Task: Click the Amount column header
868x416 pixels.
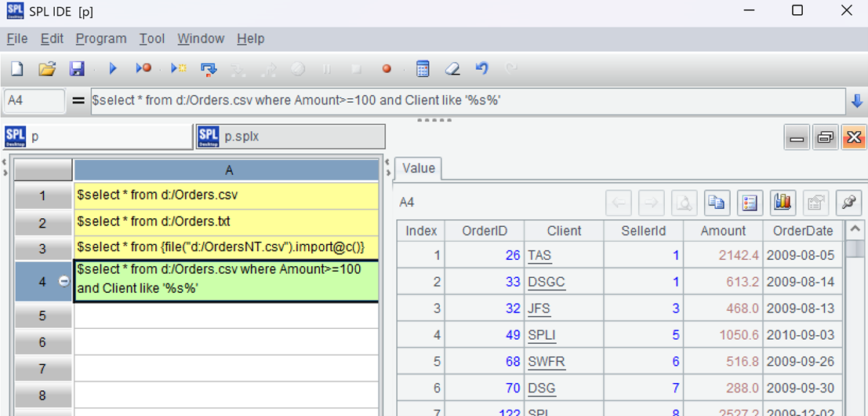Action: click(723, 231)
